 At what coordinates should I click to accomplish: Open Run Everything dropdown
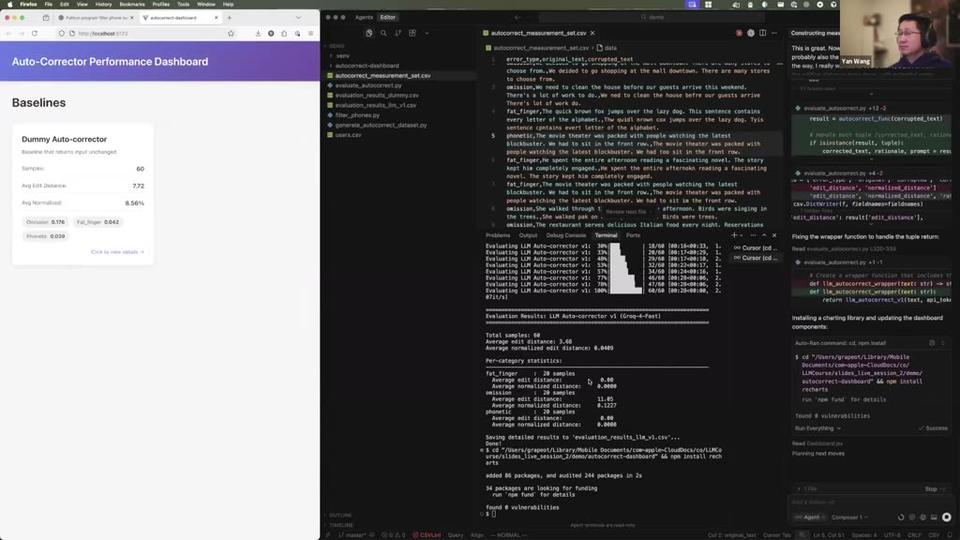(x=818, y=429)
